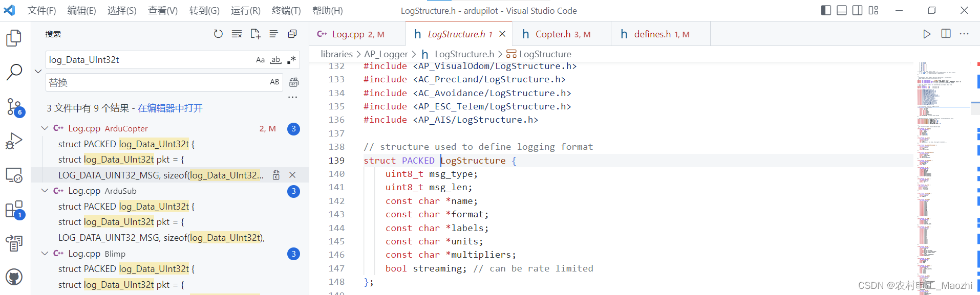This screenshot has width=980, height=295.
Task: Collapse ArduCopter Log.cpp results
Action: pos(45,128)
